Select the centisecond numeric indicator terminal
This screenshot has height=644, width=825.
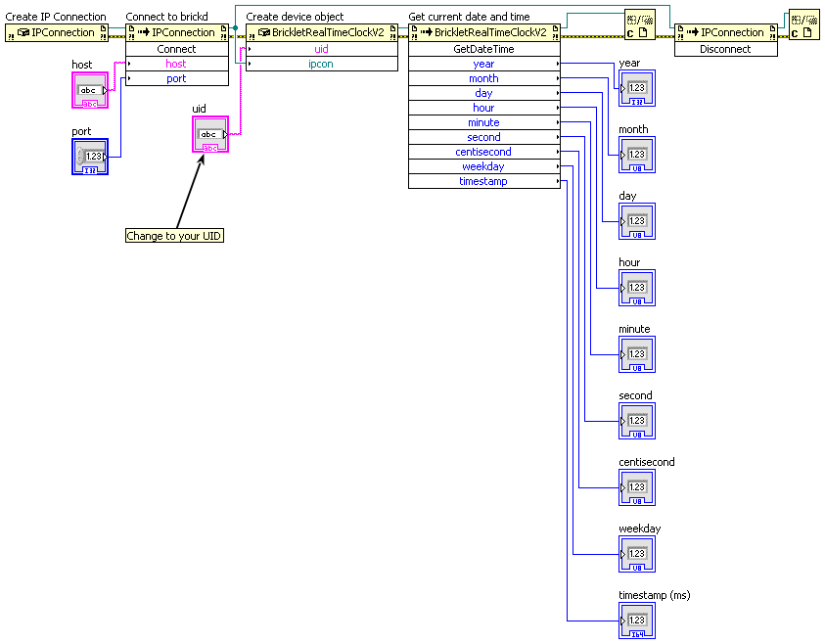pyautogui.click(x=637, y=487)
